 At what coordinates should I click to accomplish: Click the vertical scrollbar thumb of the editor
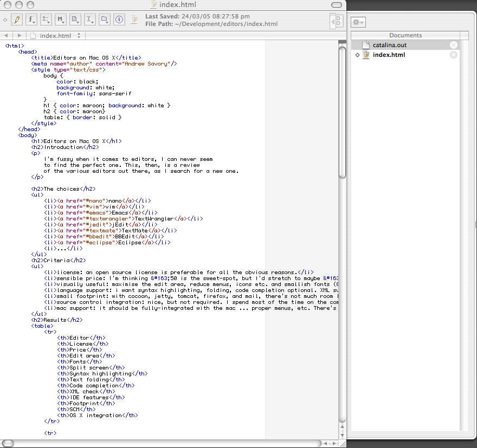point(342,112)
